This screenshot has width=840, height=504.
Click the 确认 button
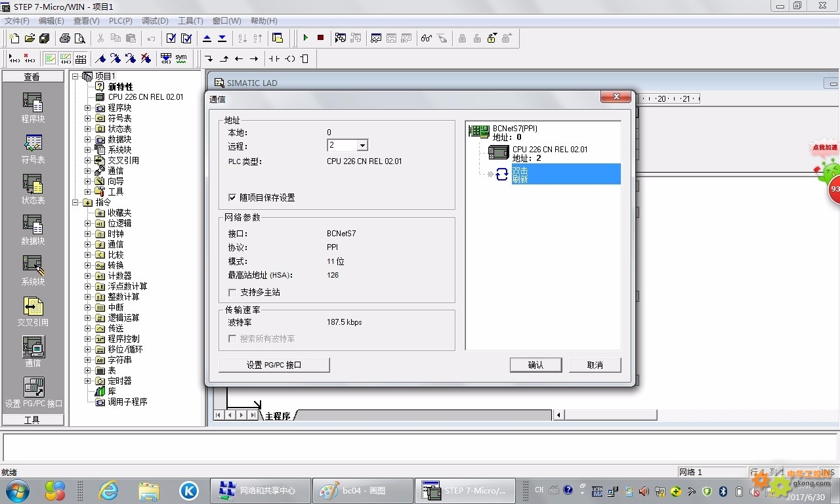pyautogui.click(x=535, y=365)
